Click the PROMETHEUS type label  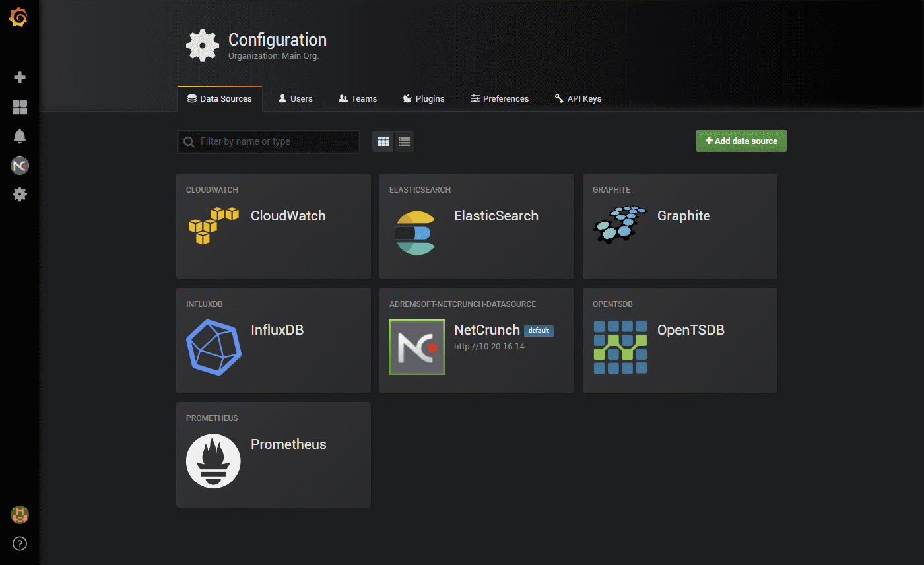pos(212,418)
